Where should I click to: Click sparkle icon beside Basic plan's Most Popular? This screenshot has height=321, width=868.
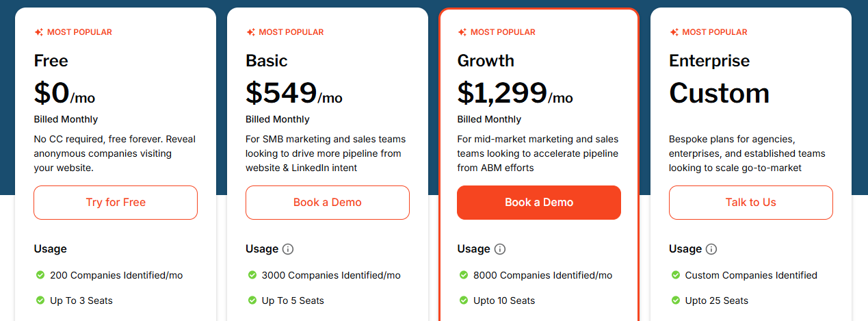point(250,32)
